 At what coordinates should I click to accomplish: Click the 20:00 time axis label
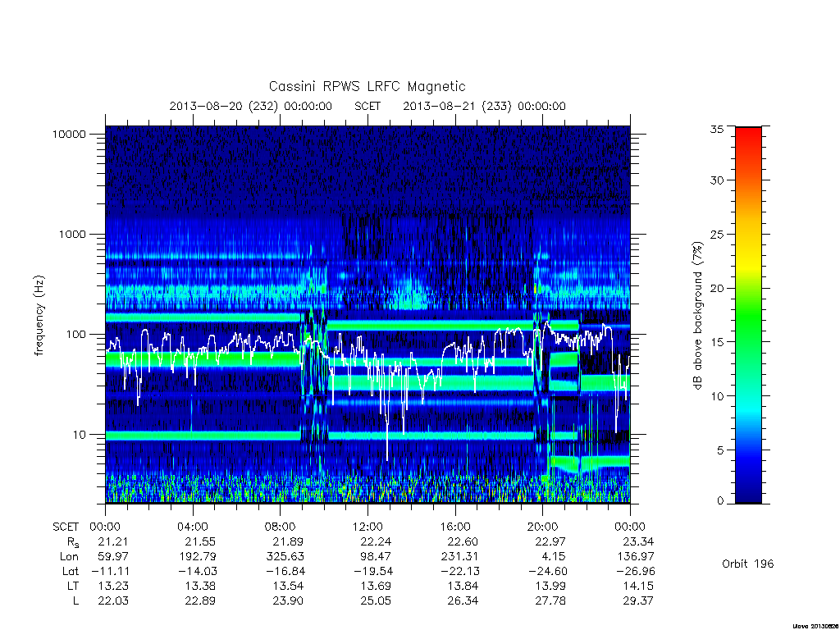click(x=543, y=527)
